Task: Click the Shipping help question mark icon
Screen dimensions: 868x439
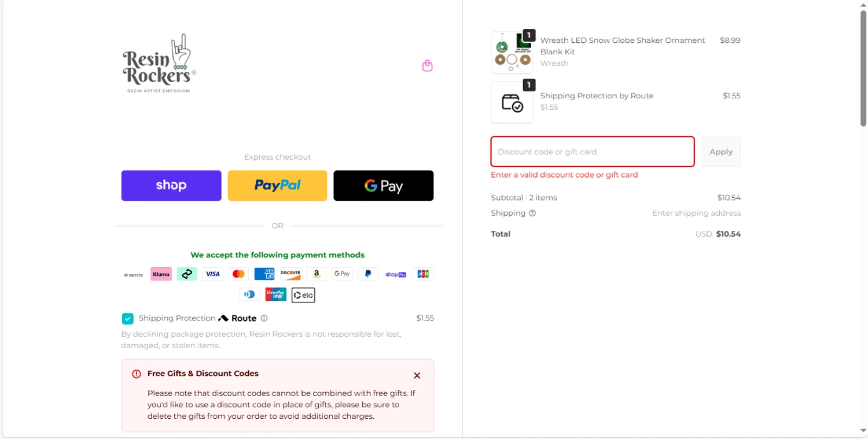Action: click(532, 213)
